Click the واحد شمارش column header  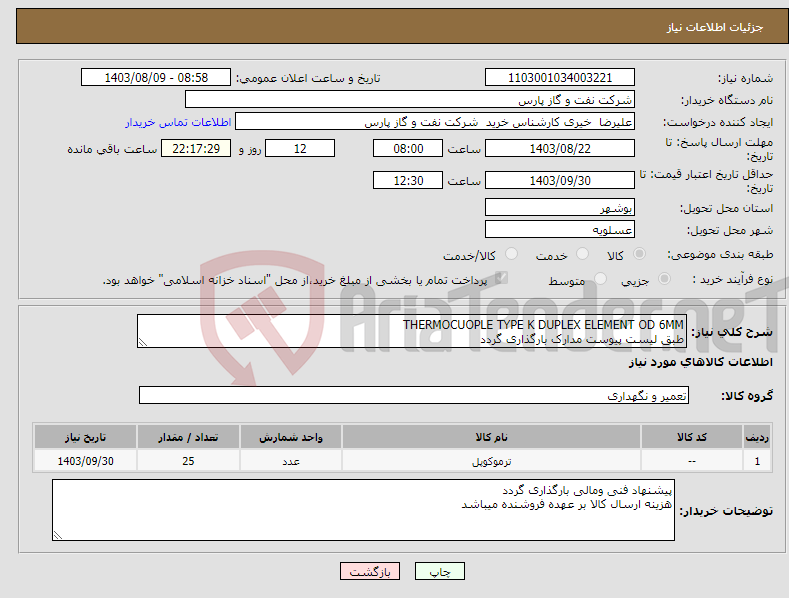coord(291,437)
